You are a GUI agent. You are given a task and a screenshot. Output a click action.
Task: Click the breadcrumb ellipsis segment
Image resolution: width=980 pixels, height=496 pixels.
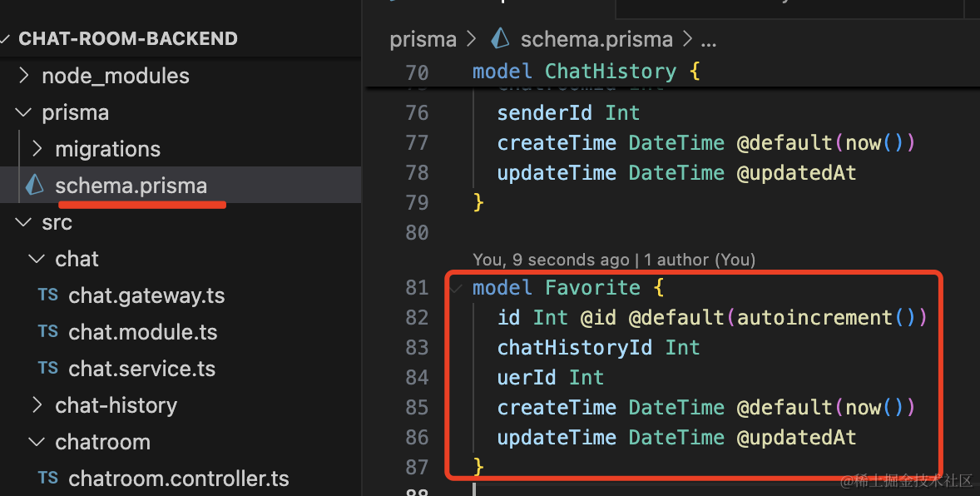pyautogui.click(x=709, y=39)
